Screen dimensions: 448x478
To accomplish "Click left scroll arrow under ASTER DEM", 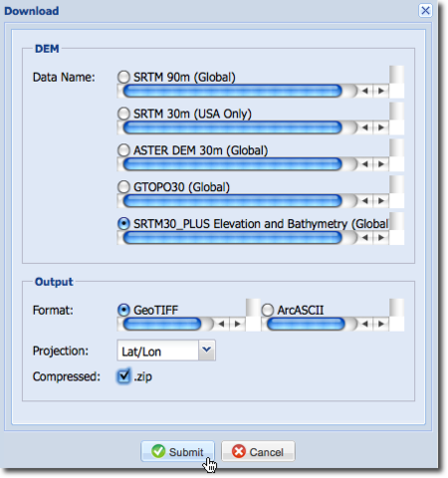I will click(x=365, y=164).
